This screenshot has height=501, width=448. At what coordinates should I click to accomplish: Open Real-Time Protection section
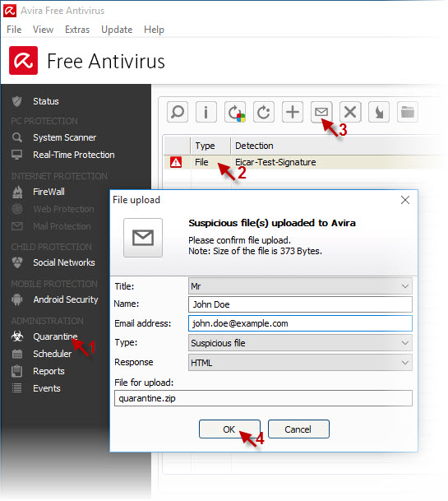tap(74, 155)
